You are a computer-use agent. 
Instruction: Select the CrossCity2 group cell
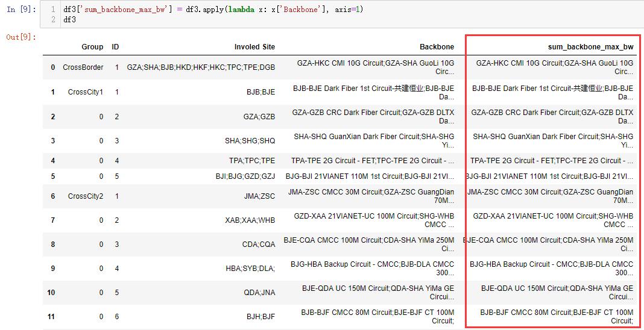[86, 196]
